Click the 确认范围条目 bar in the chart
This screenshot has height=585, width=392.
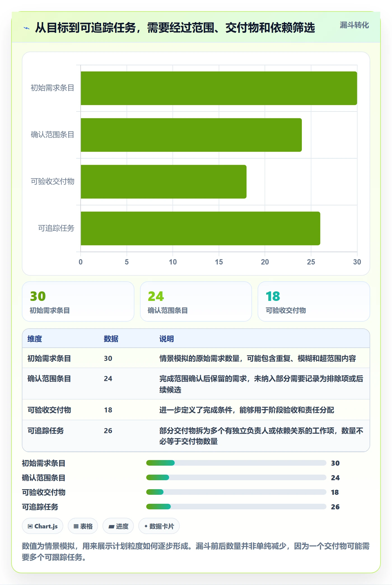coord(191,135)
